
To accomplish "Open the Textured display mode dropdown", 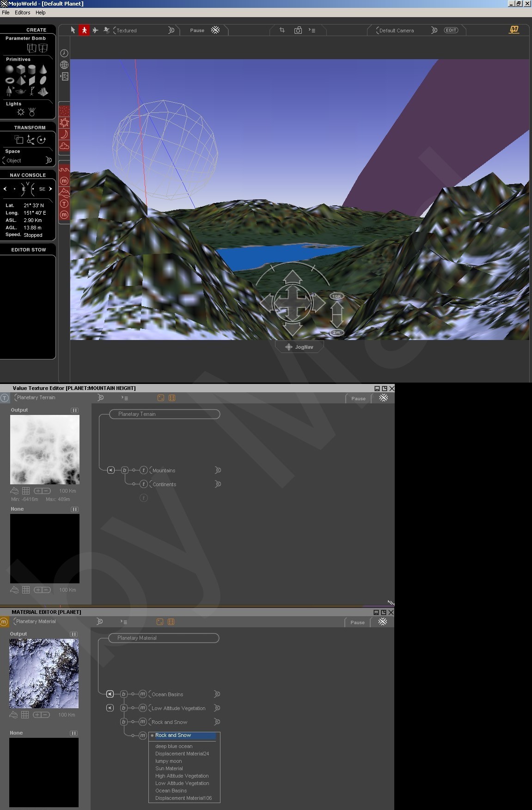I will point(144,31).
